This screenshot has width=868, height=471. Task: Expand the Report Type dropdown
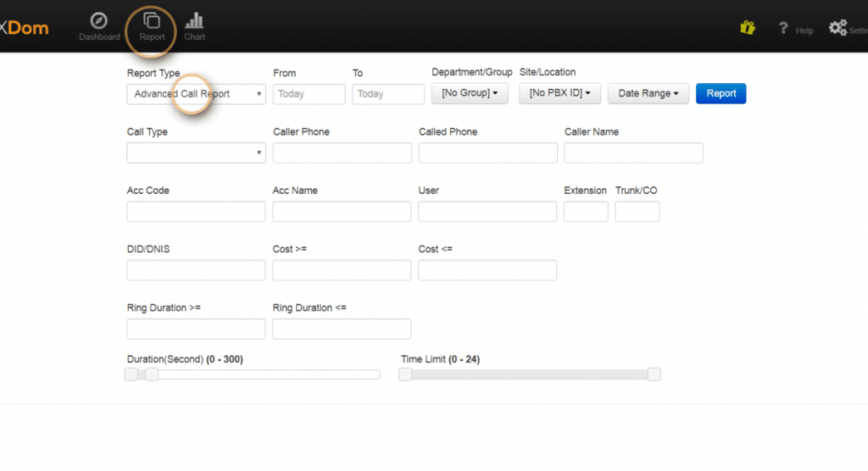pos(196,94)
